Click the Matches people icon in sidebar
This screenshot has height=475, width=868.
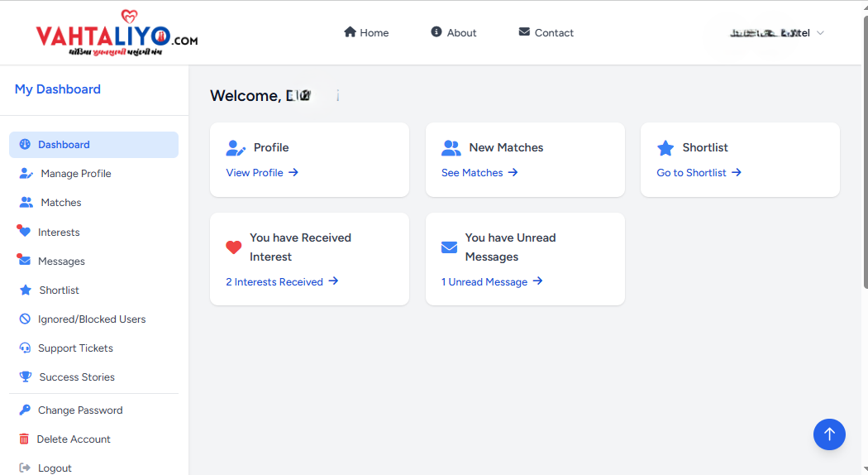[26, 202]
